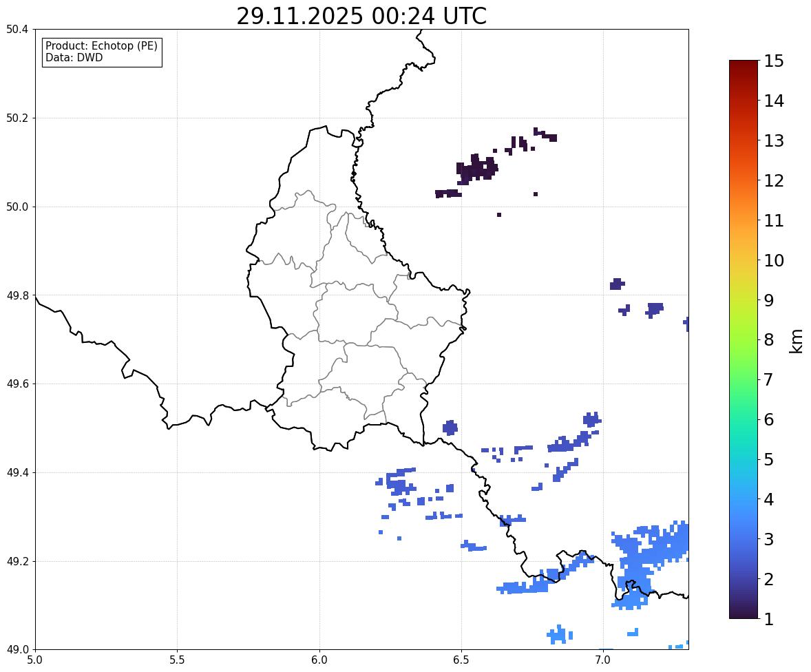
Task: Click colorbar tick label "4"
Action: click(769, 499)
